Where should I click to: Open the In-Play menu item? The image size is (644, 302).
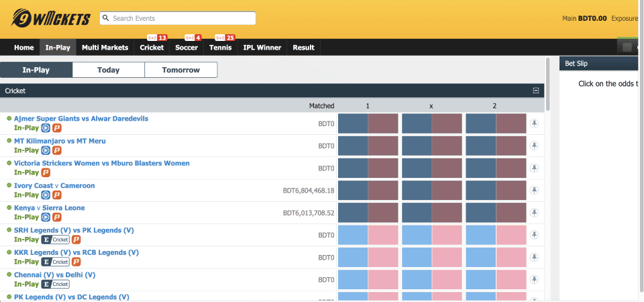[x=58, y=48]
